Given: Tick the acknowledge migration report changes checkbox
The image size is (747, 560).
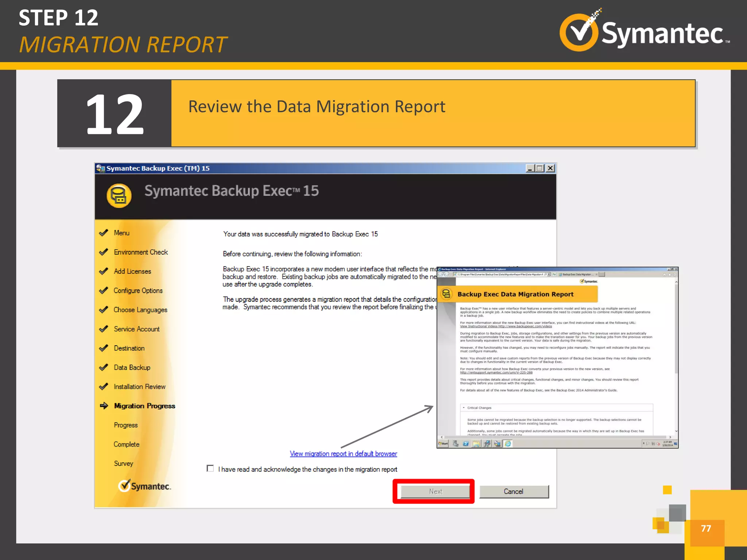Looking at the screenshot, I should pyautogui.click(x=210, y=468).
